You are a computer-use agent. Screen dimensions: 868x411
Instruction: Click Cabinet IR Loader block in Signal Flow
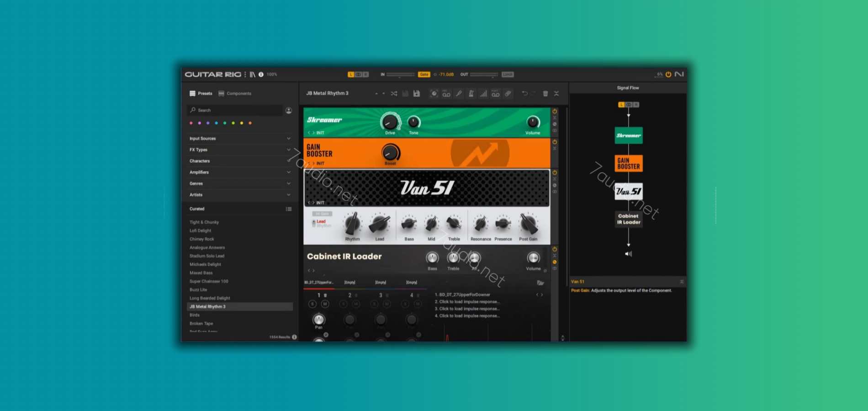[x=629, y=219]
